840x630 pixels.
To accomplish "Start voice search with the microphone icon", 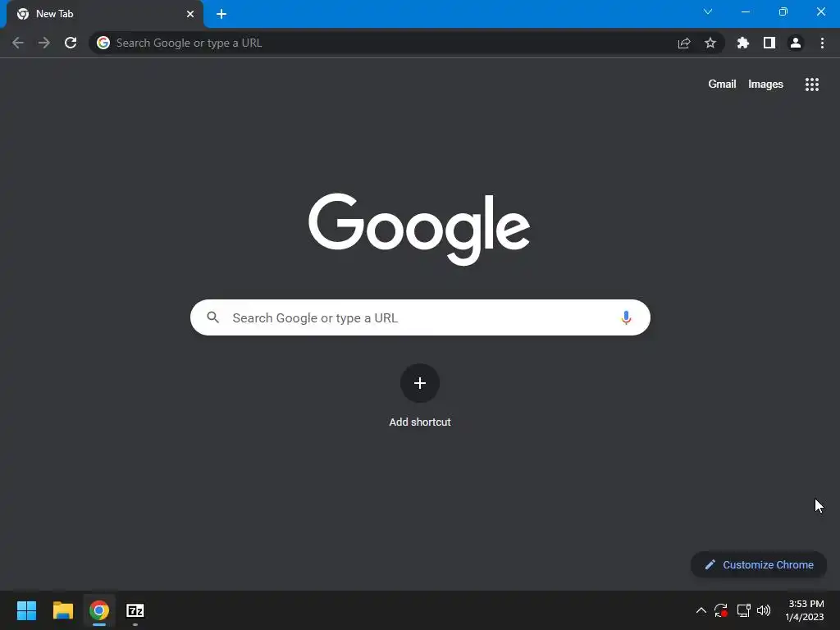I will coord(626,317).
